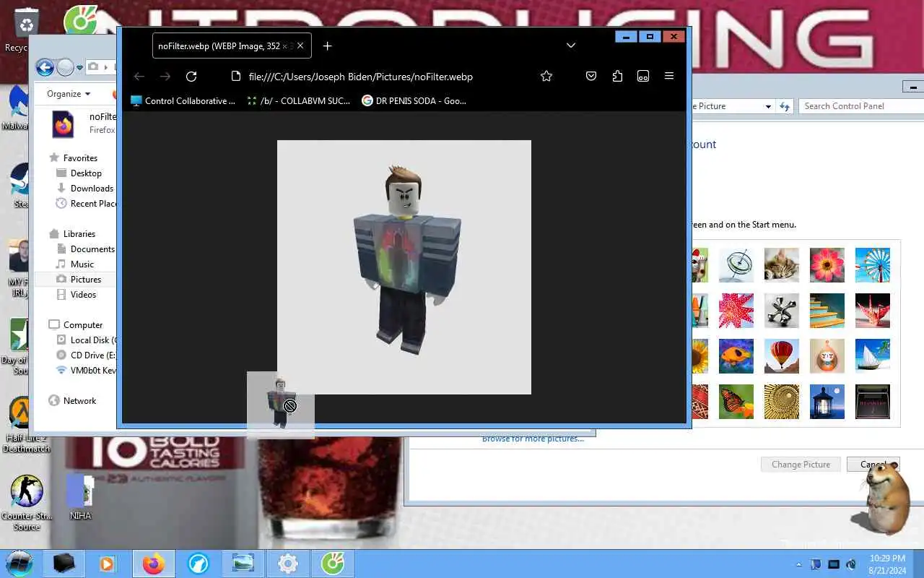Choose the monarch butterfly account picture
The height and width of the screenshot is (578, 924).
(x=736, y=402)
